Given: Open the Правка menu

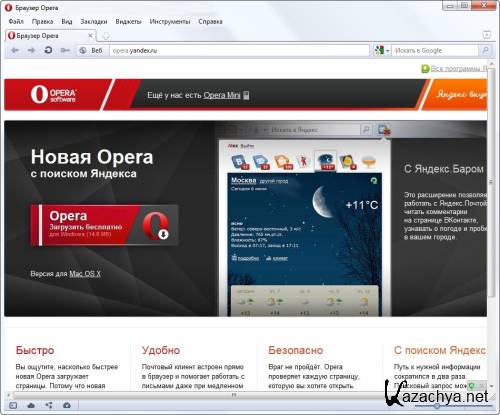Looking at the screenshot, I should [42, 22].
